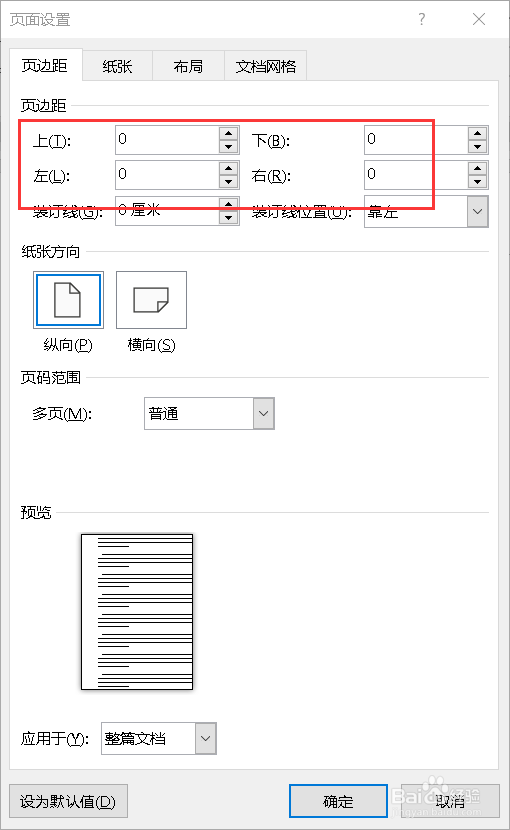
Task: Increase the 上(T) margin with up arrow
Action: point(229,133)
